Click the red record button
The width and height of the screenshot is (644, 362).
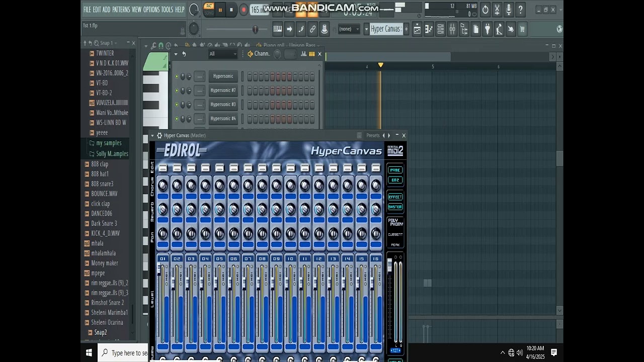[x=244, y=10]
